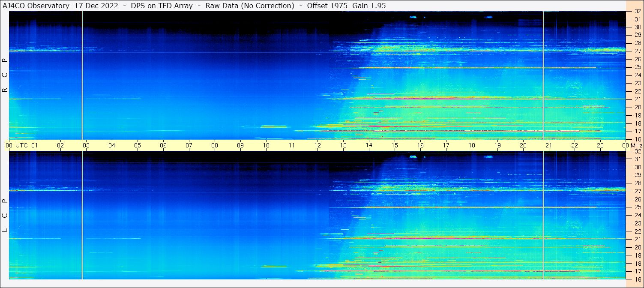This screenshot has width=644, height=288.
Task: Click green vertical marker near 21 UTC, LCP panel
Action: tap(543, 215)
